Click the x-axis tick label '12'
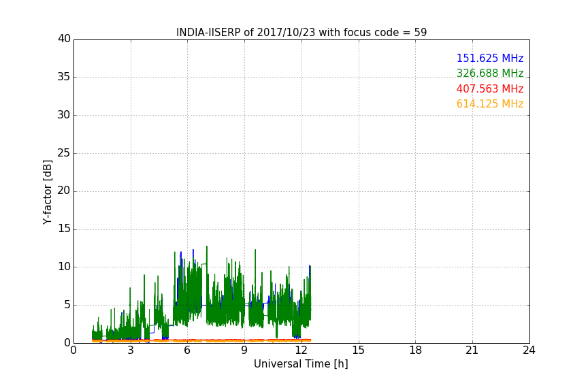Screen dimensions: 588x392 point(301,350)
